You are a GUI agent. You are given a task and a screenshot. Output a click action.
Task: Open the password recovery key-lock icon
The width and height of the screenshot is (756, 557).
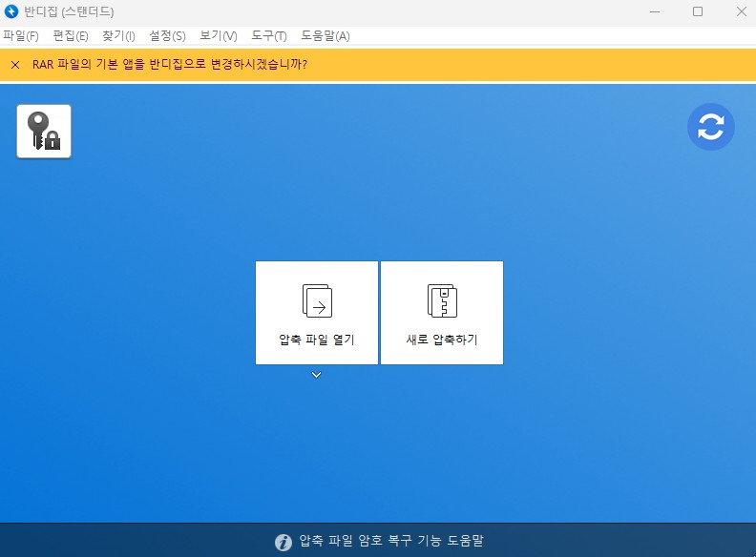44,131
